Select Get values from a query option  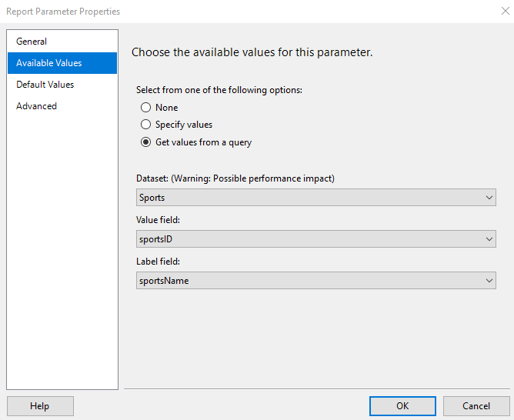(145, 142)
